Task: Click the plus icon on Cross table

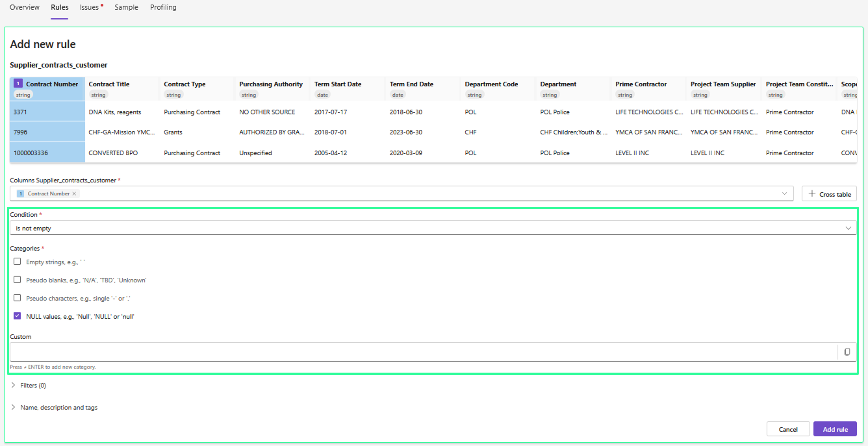Action: point(812,194)
